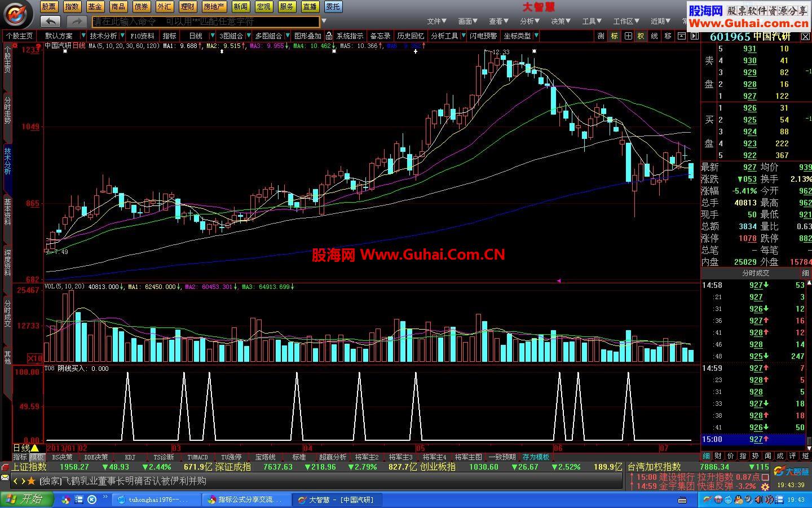The image size is (812, 508).
Task: Open the 飞鹤乳业 news headline
Action: (122, 481)
